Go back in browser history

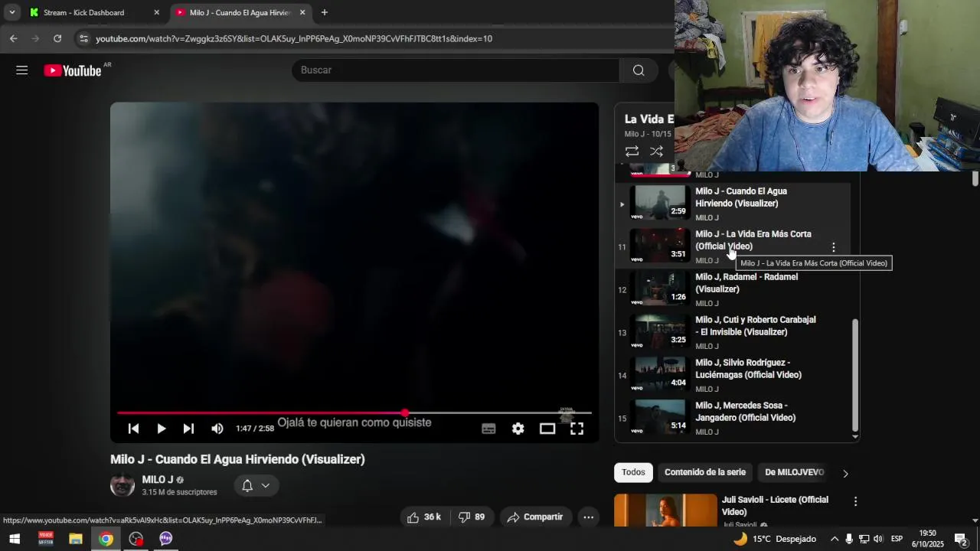coord(13,38)
